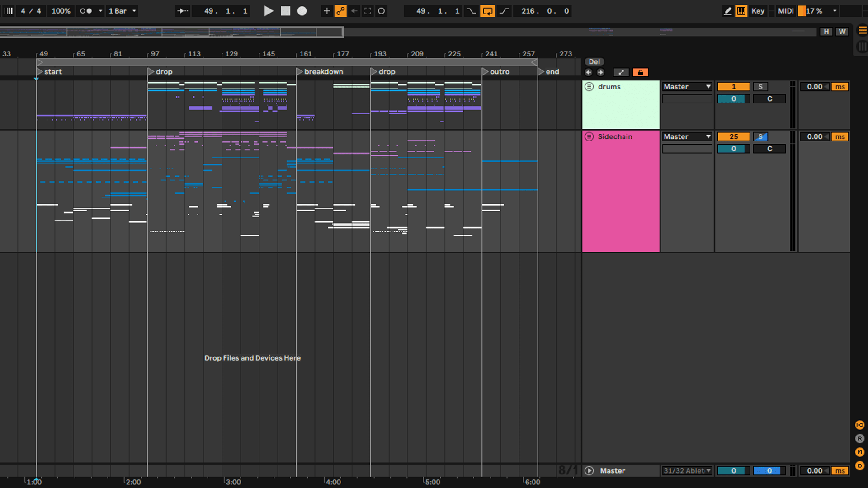Click the Follow playback arrow icon
Viewport: 868px width, 488px height.
point(182,11)
